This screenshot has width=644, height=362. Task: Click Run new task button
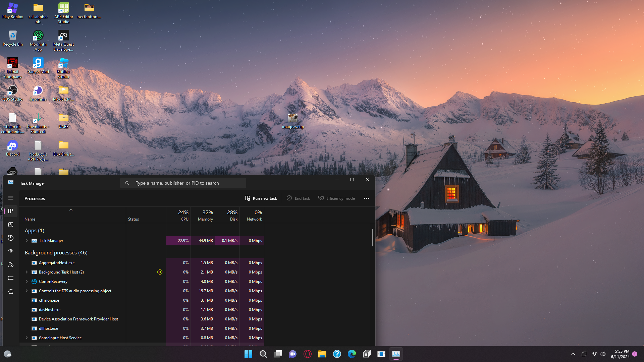[x=261, y=198]
